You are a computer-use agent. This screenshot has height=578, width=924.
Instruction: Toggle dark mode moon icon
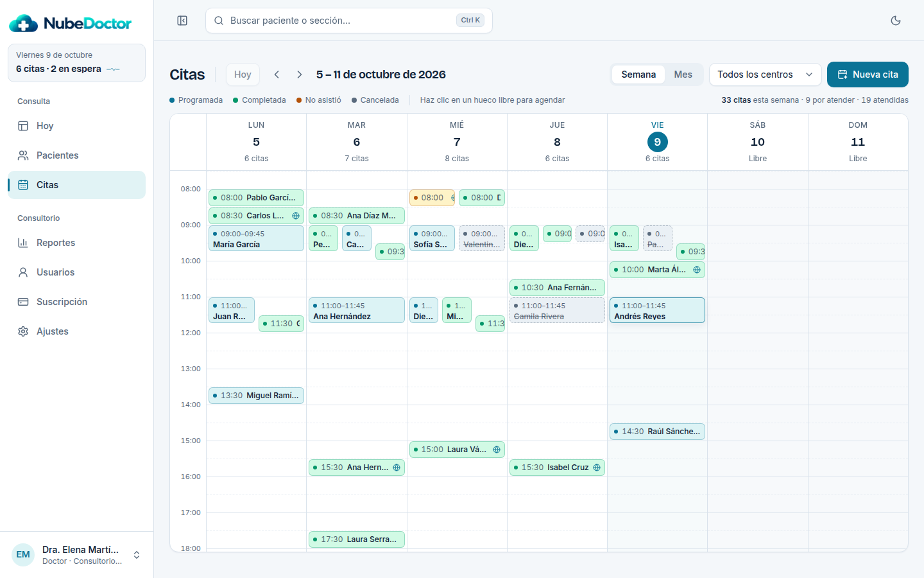tap(896, 21)
